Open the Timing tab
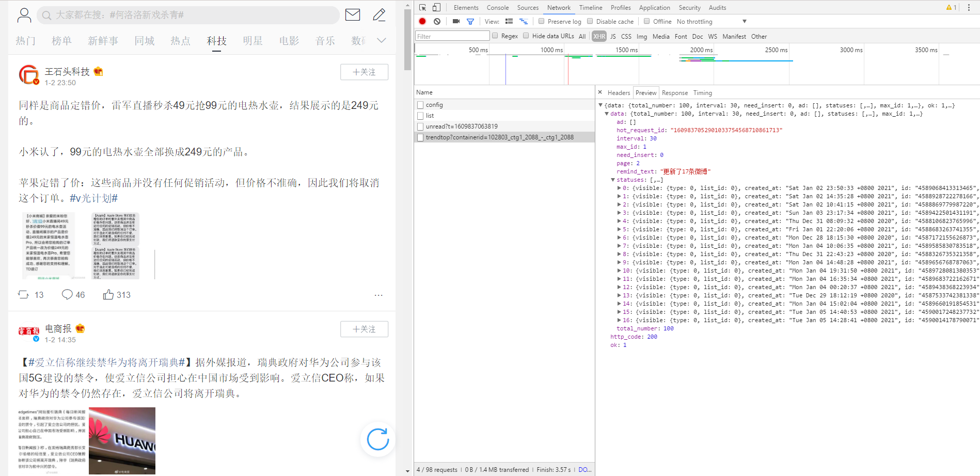The width and height of the screenshot is (980, 476). (702, 93)
